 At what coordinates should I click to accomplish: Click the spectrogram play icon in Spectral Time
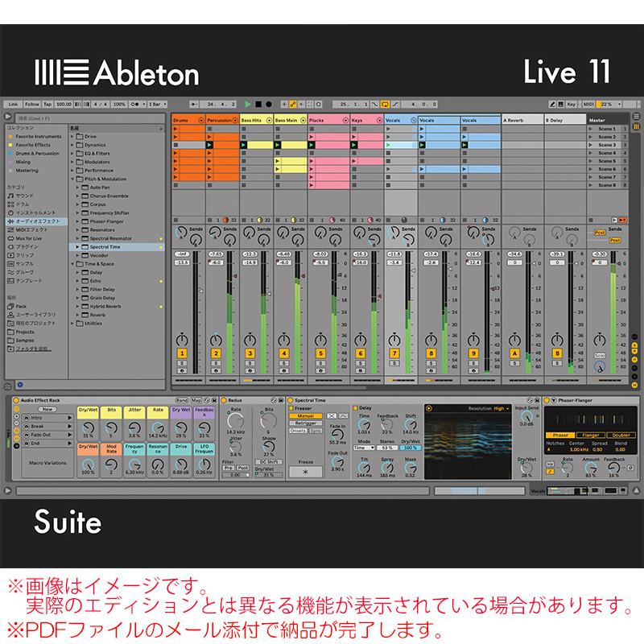429,408
